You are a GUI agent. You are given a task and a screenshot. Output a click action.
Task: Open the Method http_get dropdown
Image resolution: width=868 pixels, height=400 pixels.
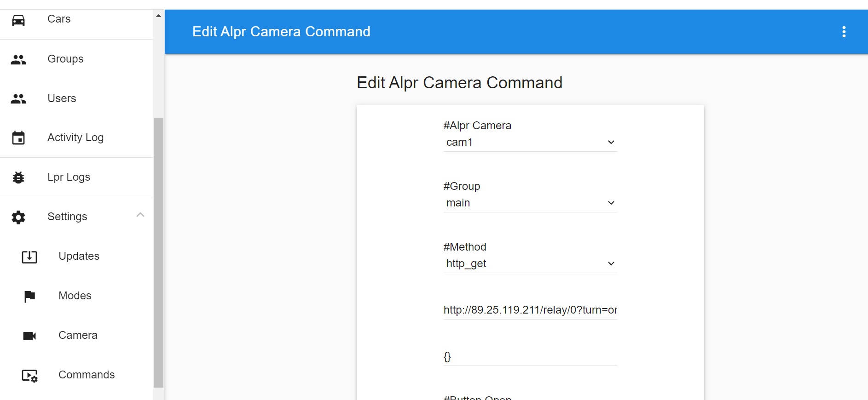click(x=530, y=263)
